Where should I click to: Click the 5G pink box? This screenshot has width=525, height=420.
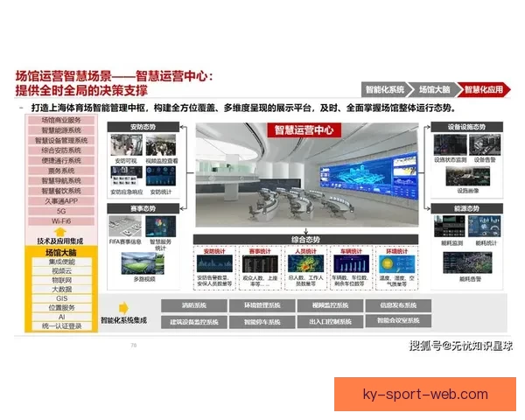point(61,211)
